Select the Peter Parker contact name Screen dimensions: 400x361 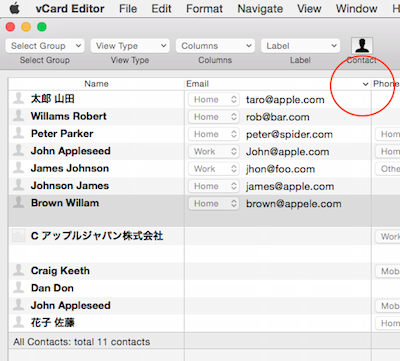point(62,133)
